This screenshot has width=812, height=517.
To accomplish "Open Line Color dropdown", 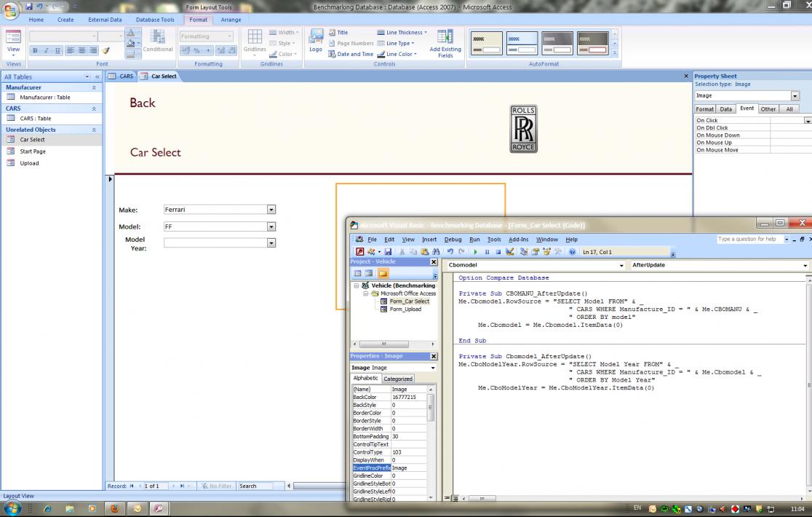I will coord(397,54).
